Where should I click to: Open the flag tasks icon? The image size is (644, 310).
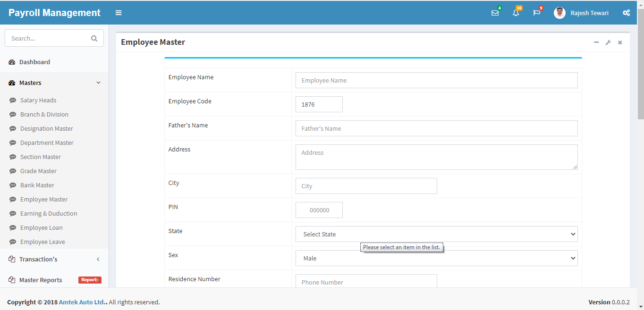(x=536, y=13)
